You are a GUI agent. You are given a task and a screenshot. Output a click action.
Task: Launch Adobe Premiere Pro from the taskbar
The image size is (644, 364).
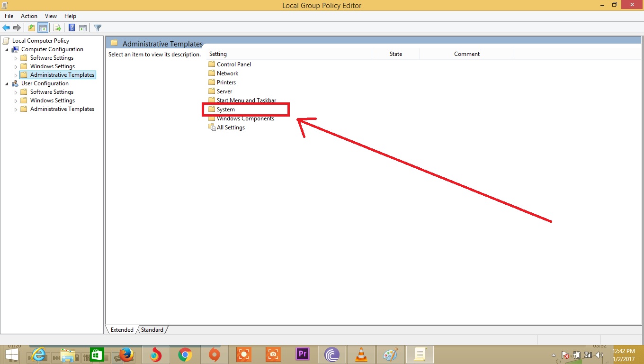(x=302, y=355)
